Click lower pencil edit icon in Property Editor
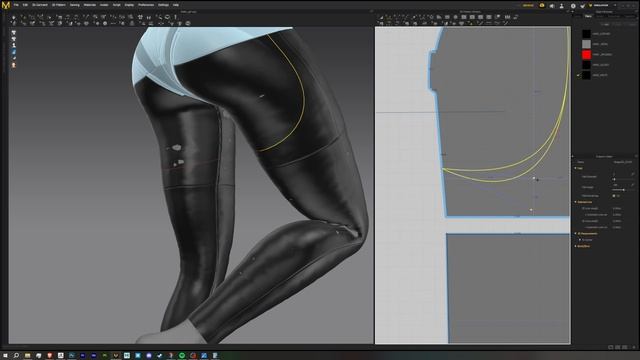This screenshot has width=640, height=360. [x=633, y=185]
